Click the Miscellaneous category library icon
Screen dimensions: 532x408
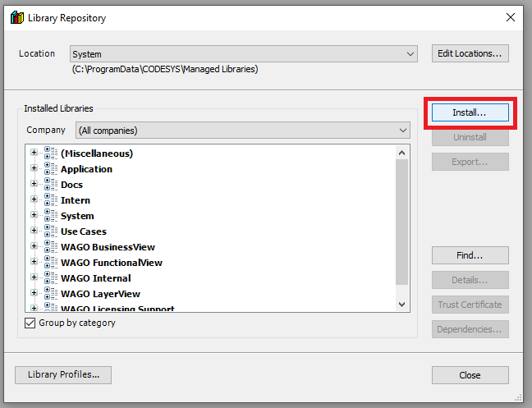[50, 154]
